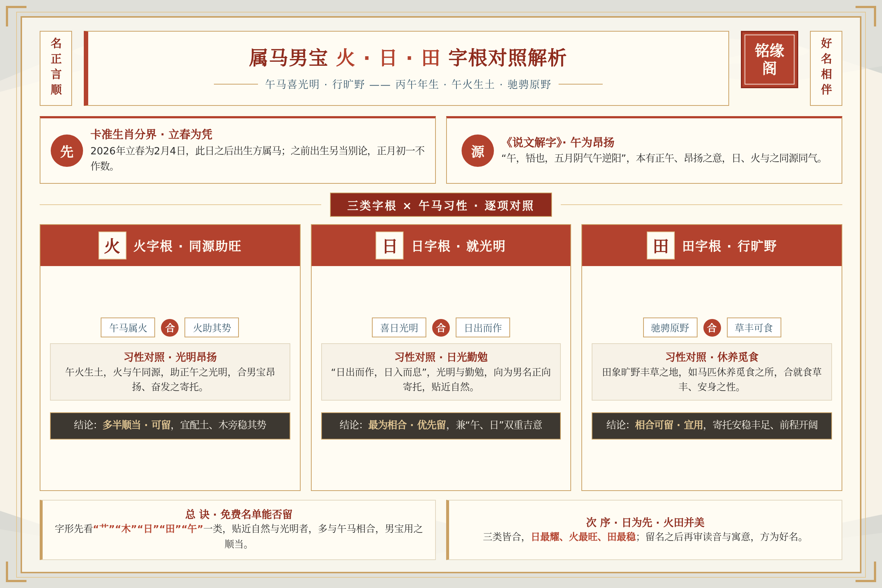The width and height of the screenshot is (882, 588).
Task: Click the 合 circle between 驰骋原野 and 草丰可食
Action: click(x=712, y=328)
